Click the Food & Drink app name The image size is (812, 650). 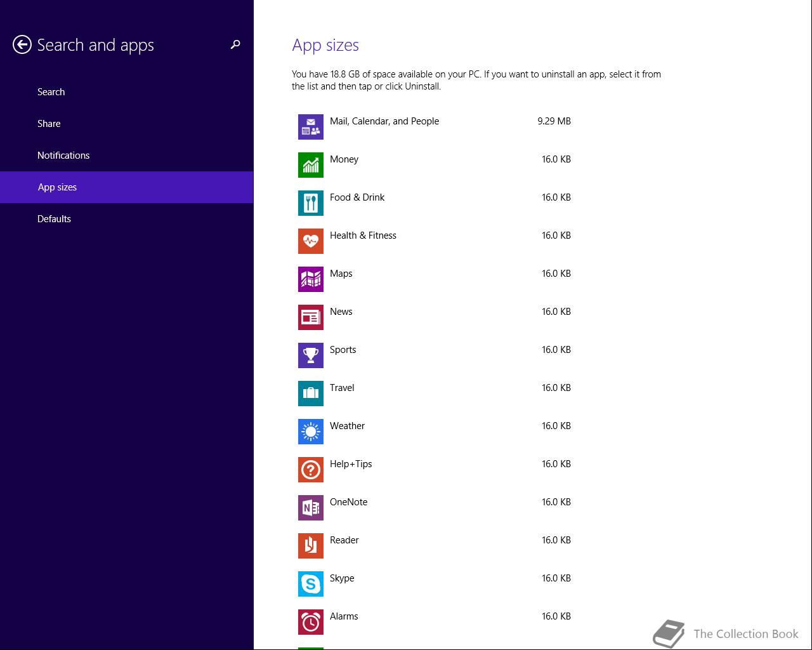(x=357, y=197)
